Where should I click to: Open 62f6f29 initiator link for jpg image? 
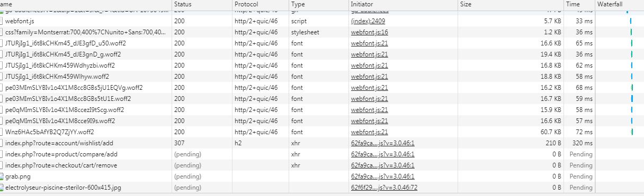pos(384,188)
